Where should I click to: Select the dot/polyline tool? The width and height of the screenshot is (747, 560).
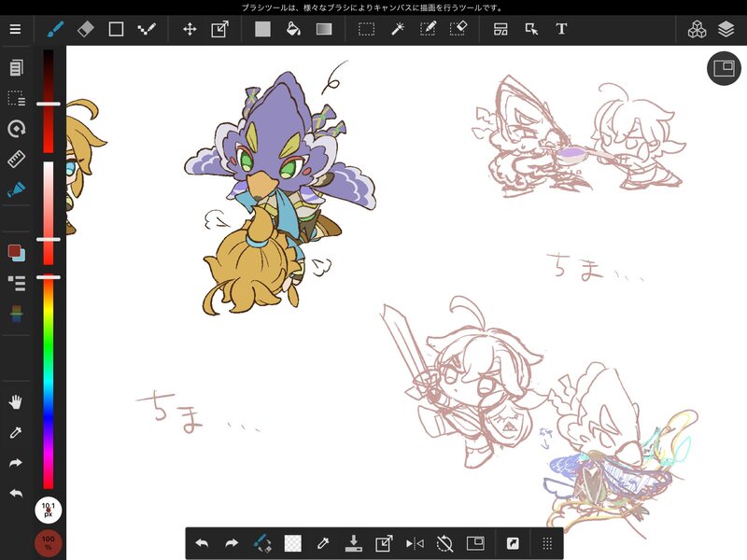(147, 29)
